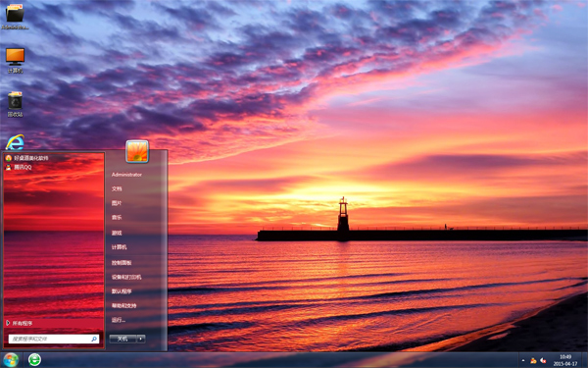This screenshot has width=588, height=368.
Task: Open 音乐 in Start menu
Action: 117,218
